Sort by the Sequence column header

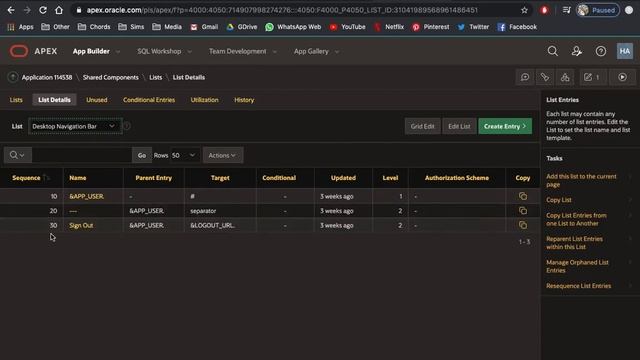coord(26,178)
